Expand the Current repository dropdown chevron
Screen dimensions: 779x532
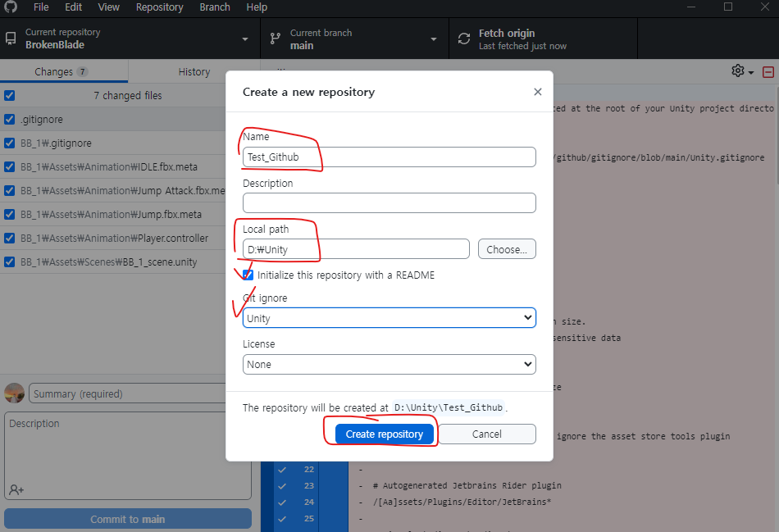point(244,38)
